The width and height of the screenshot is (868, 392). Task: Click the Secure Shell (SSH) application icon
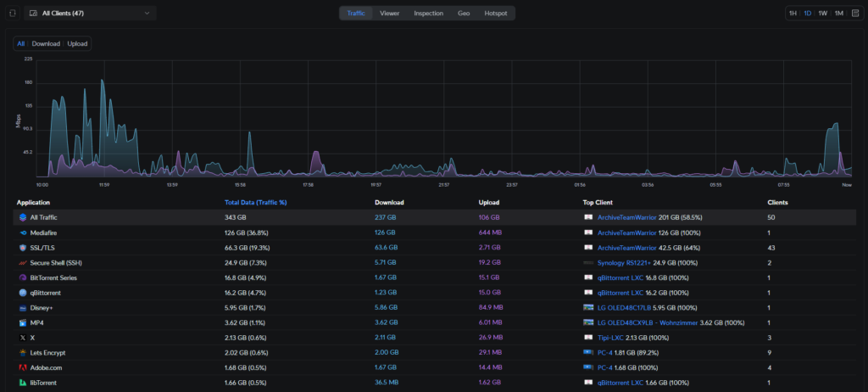(23, 263)
